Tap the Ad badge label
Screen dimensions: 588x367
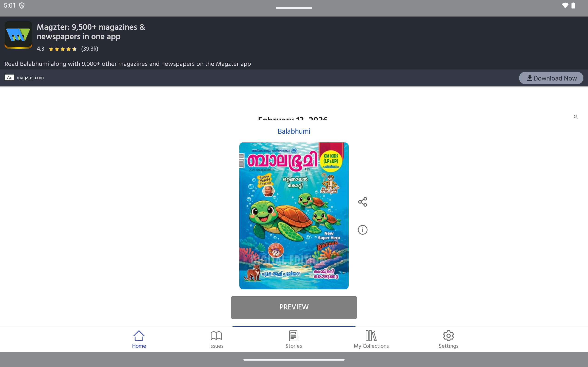click(9, 78)
